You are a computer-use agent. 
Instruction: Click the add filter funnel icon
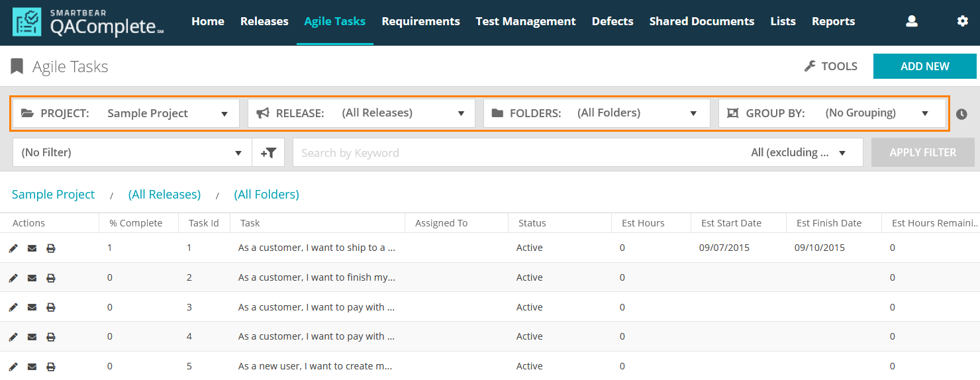pyautogui.click(x=268, y=153)
